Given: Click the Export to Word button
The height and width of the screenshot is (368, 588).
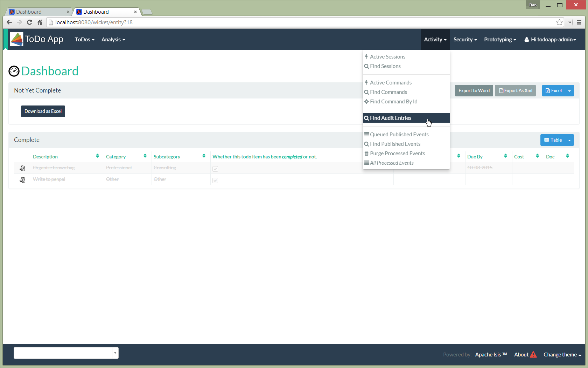Looking at the screenshot, I should [x=474, y=91].
